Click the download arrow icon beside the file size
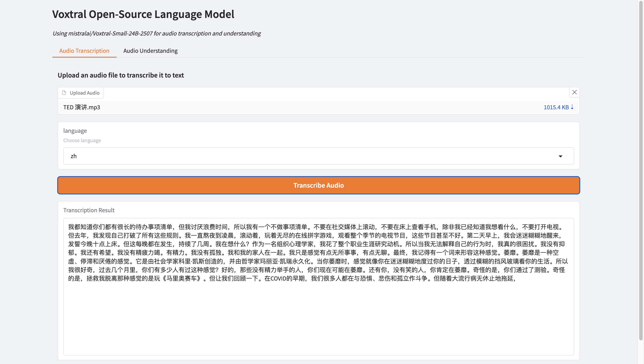The height and width of the screenshot is (364, 644). click(x=572, y=107)
